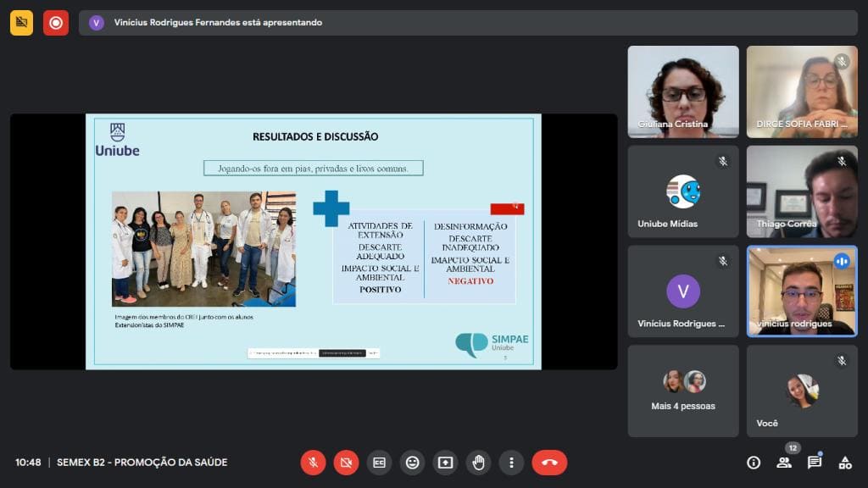Open the activities panel
The image size is (868, 488).
coord(845,463)
